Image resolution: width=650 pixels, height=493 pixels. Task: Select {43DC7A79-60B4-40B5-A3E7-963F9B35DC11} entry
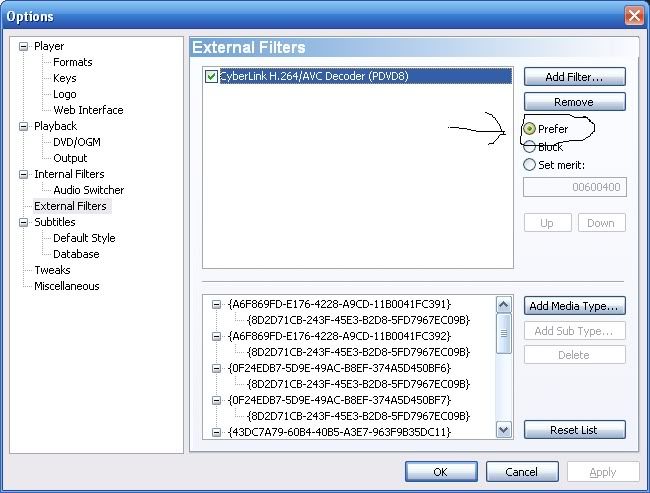(x=339, y=432)
